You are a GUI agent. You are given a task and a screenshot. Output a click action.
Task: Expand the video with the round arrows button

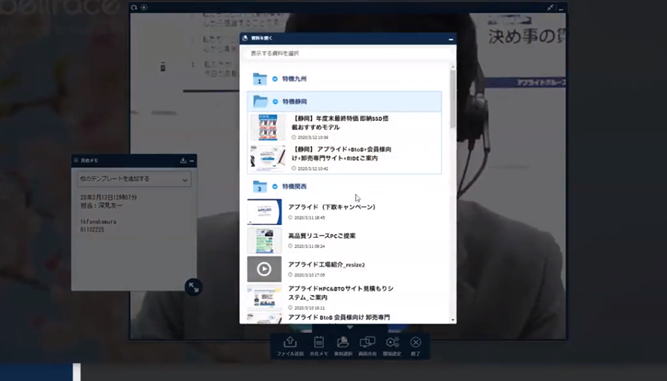[194, 287]
